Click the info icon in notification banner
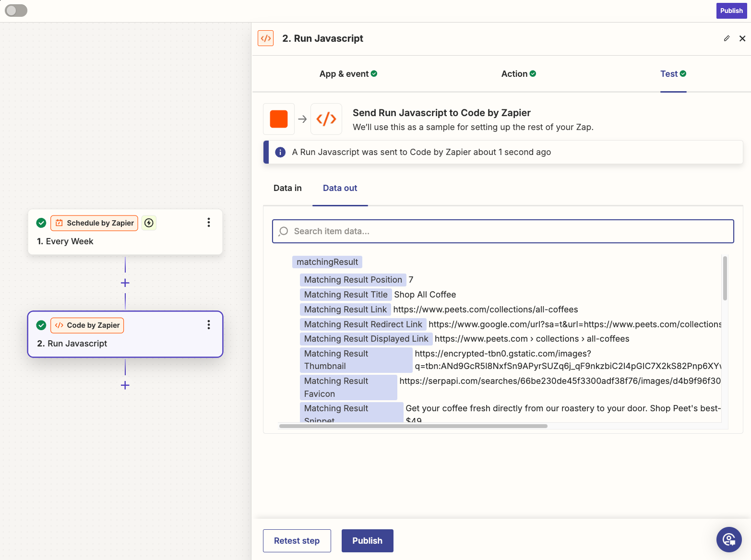 (280, 152)
